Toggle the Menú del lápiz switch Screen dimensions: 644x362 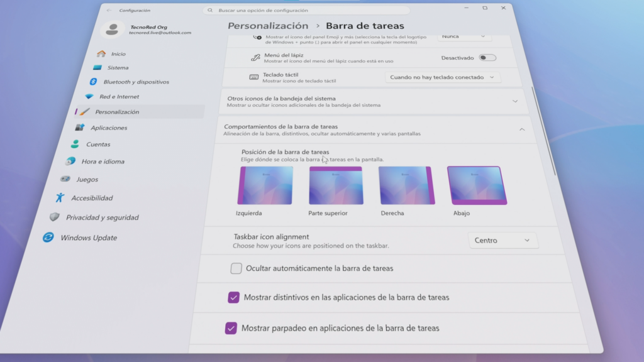coord(487,58)
